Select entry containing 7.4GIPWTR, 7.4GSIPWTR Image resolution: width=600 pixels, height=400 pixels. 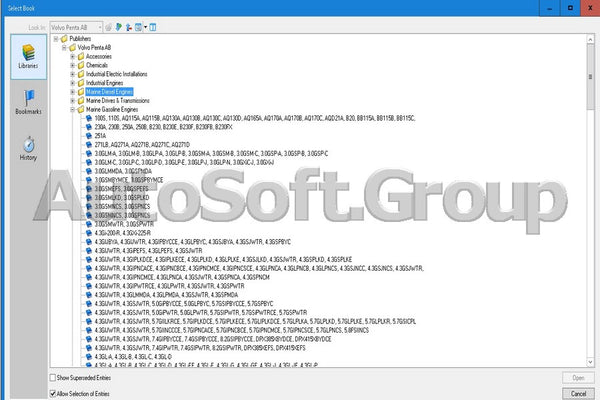coord(200,348)
